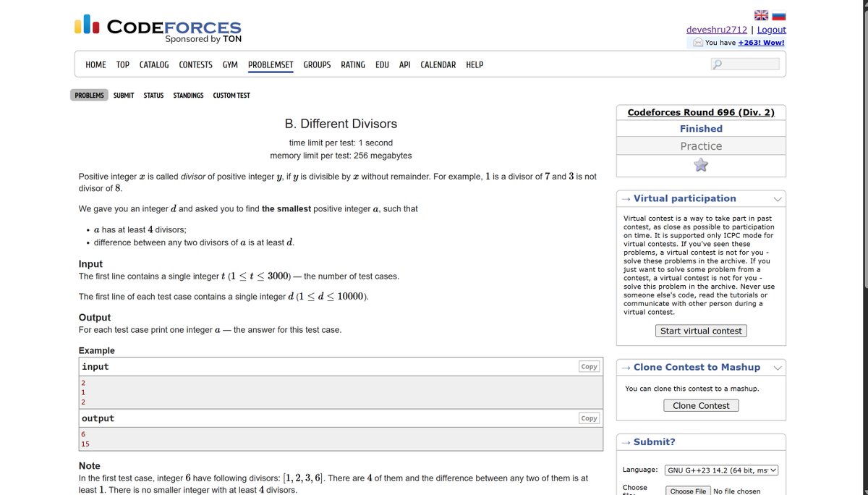Open the RATING menu item
The image size is (868, 495).
(353, 64)
